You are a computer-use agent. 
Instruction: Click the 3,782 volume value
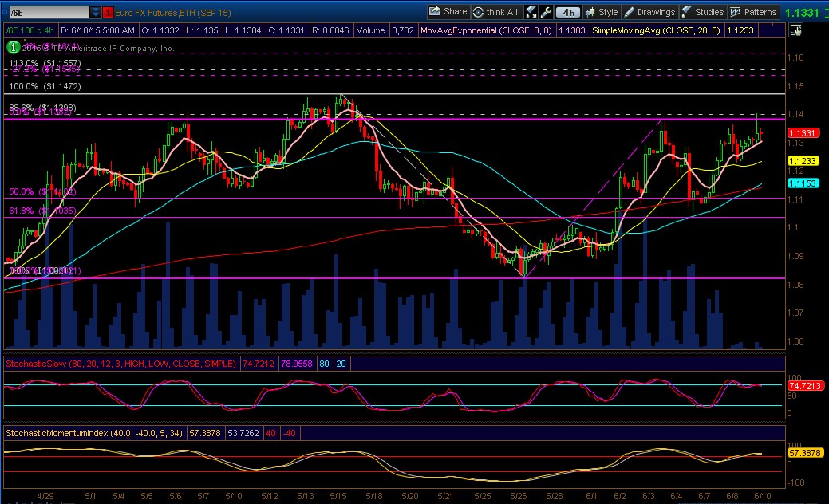tap(403, 30)
